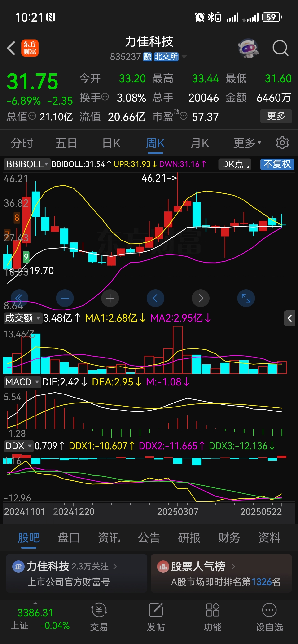The image size is (298, 644).
Task: Open the 公告 tab
Action: (x=149, y=537)
